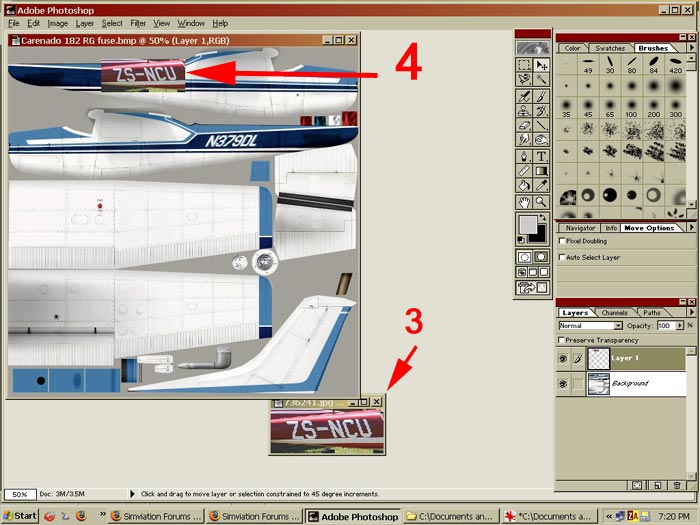The image size is (700, 525).
Task: Check the Auto Select Layer option
Action: click(x=561, y=257)
